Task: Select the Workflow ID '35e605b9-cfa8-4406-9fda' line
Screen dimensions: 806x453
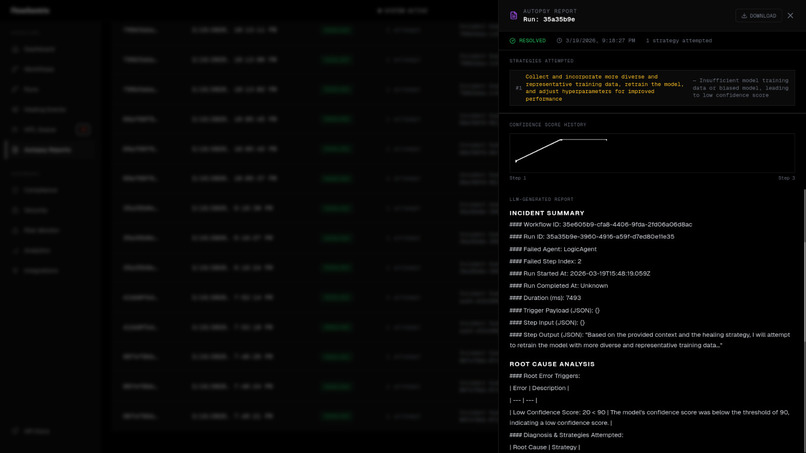Action: 600,225
